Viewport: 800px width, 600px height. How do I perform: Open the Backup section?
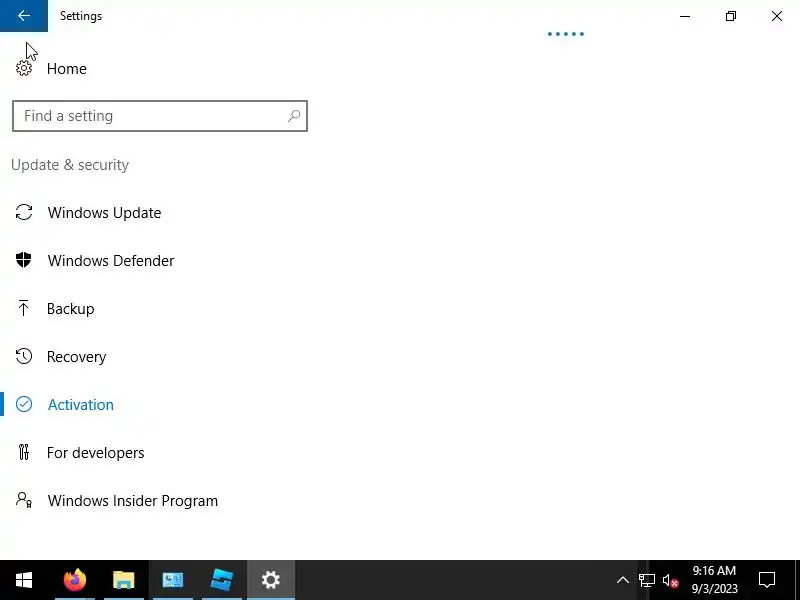point(70,309)
